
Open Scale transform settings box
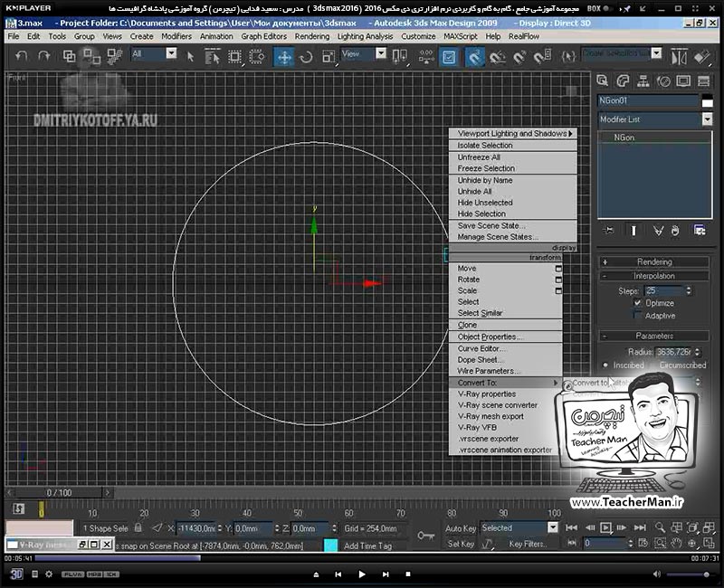click(558, 290)
